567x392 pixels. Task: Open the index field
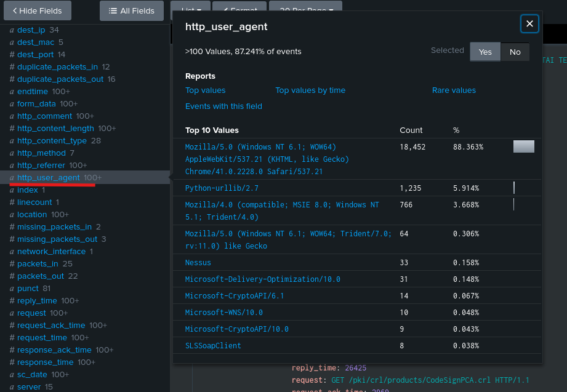pyautogui.click(x=28, y=190)
